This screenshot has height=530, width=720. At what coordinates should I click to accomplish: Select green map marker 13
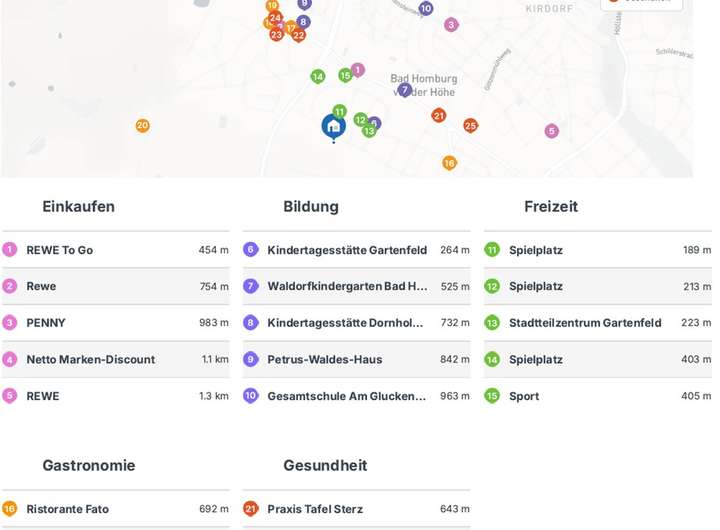(x=369, y=131)
